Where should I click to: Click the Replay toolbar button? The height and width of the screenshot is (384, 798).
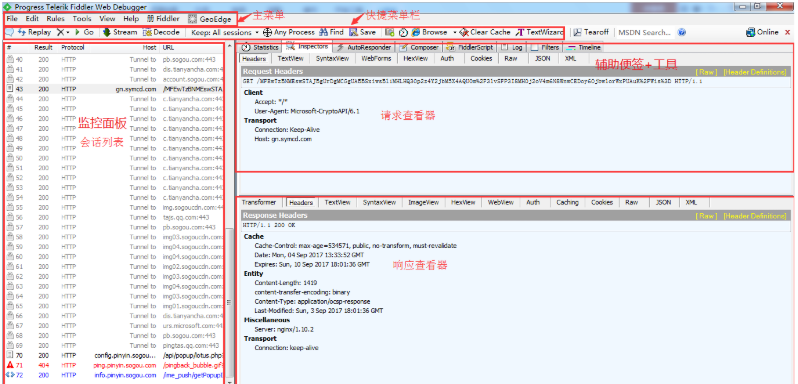[35, 32]
